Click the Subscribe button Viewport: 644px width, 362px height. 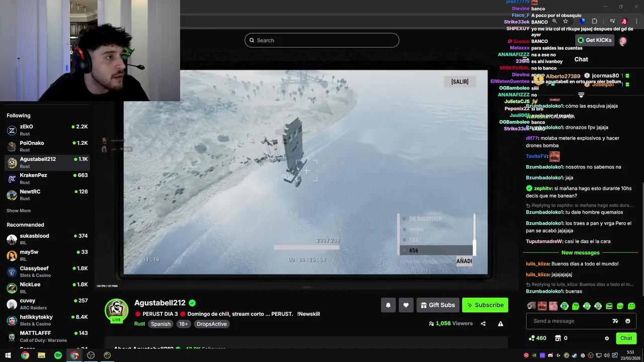[485, 305]
